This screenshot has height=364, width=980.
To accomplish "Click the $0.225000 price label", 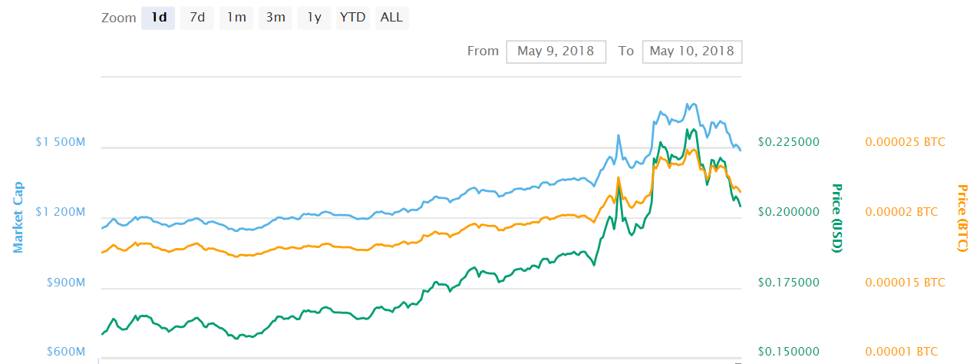I will point(788,142).
